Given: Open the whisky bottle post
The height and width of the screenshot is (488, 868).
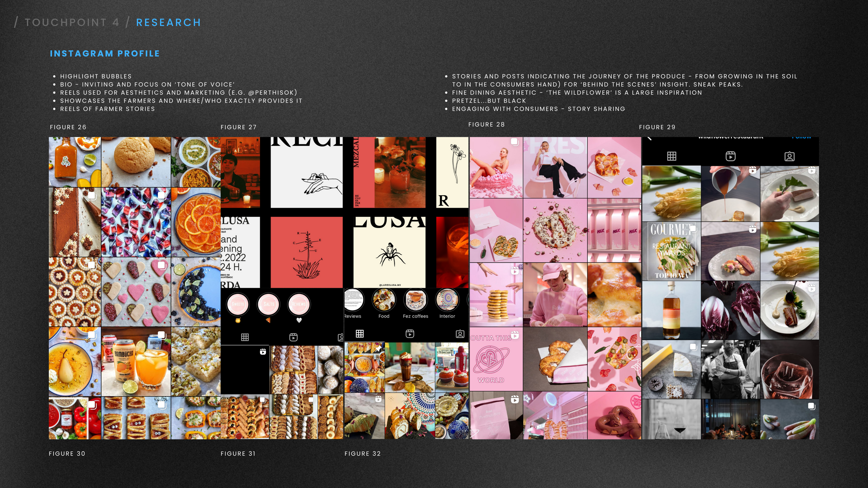Looking at the screenshot, I should [671, 310].
